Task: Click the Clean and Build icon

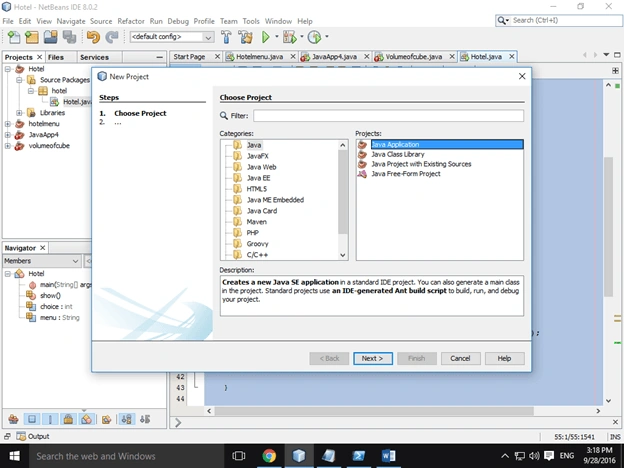Action: [x=246, y=37]
